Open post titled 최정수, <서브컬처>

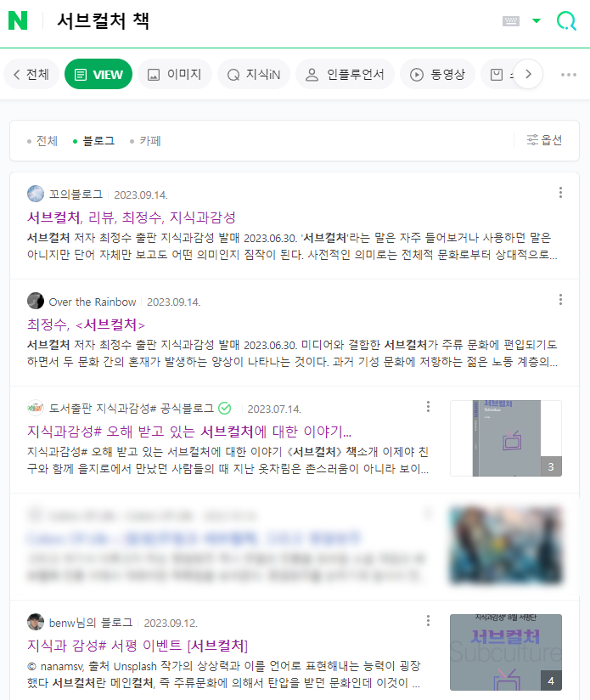click(x=86, y=325)
